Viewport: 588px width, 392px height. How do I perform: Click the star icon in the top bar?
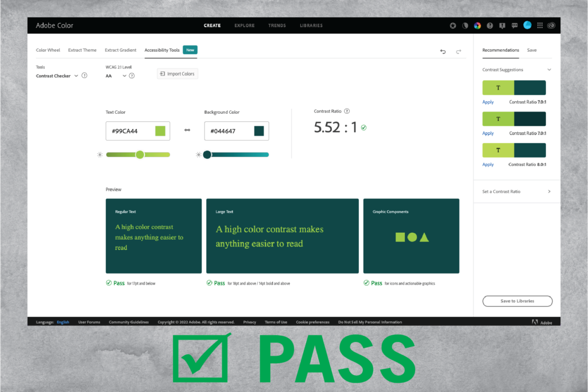[453, 25]
